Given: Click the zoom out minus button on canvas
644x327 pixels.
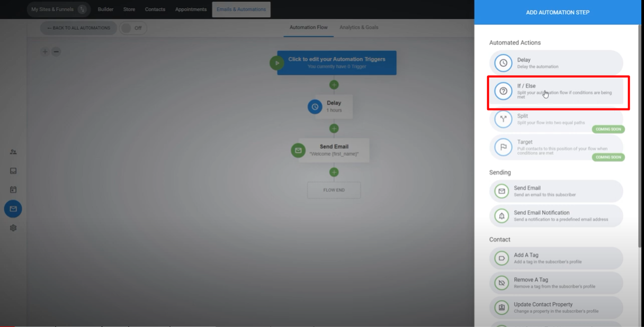Looking at the screenshot, I should [x=56, y=52].
